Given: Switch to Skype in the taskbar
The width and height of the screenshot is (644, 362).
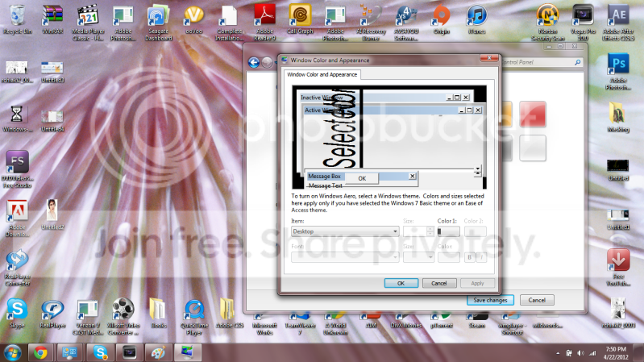Looking at the screenshot, I should pos(100,352).
